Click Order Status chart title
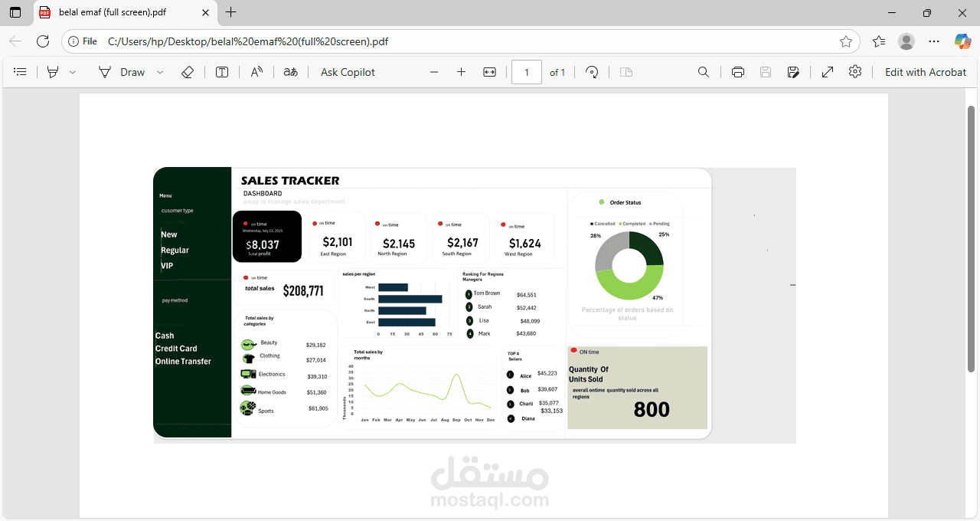Screen dimensions: 980x521 (x=626, y=203)
